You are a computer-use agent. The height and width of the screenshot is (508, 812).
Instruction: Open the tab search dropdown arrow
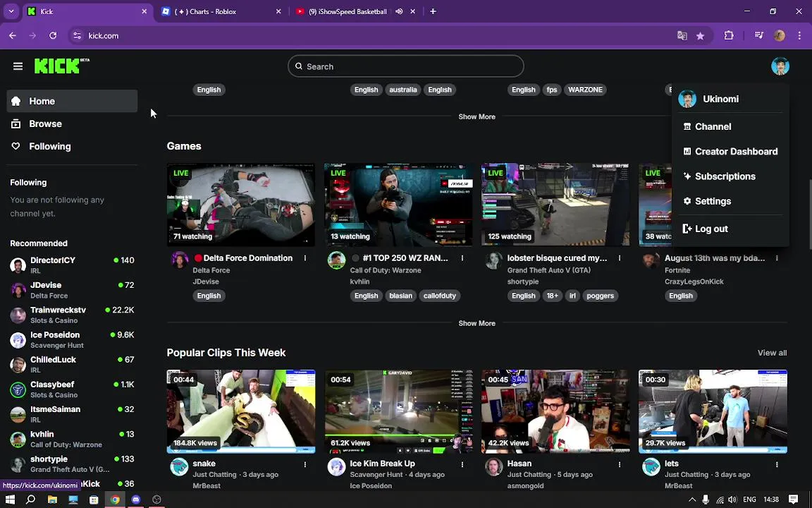[11, 11]
